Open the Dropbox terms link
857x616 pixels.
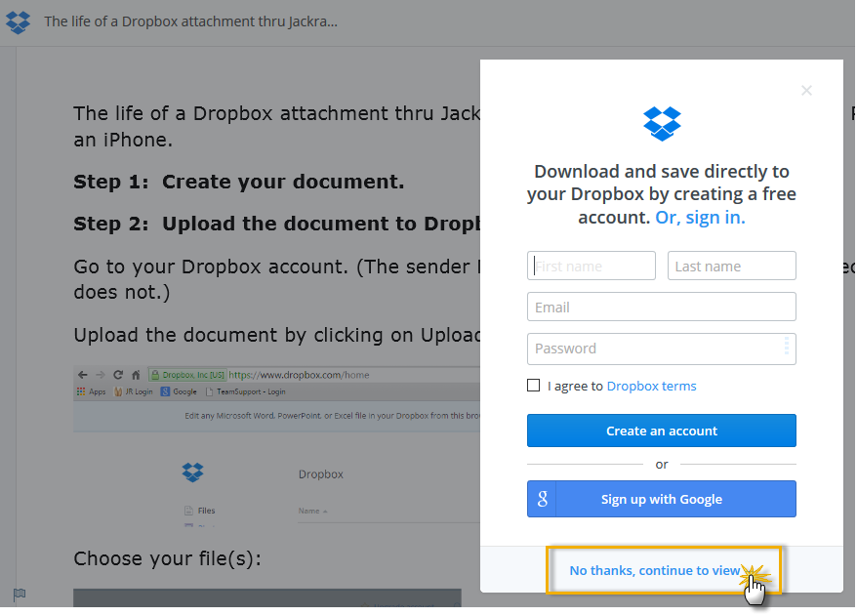click(651, 386)
